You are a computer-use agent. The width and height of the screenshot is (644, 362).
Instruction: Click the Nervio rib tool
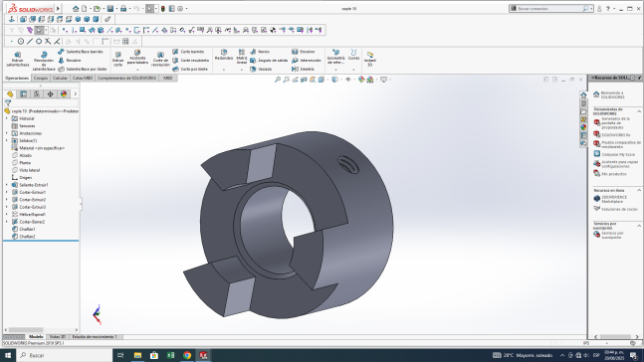260,52
